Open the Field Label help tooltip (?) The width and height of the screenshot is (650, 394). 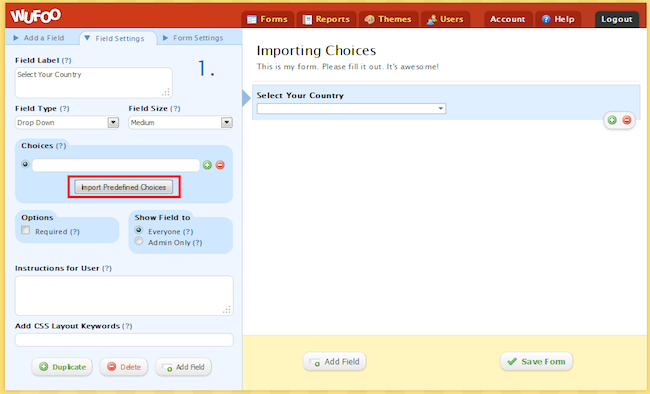click(x=66, y=61)
